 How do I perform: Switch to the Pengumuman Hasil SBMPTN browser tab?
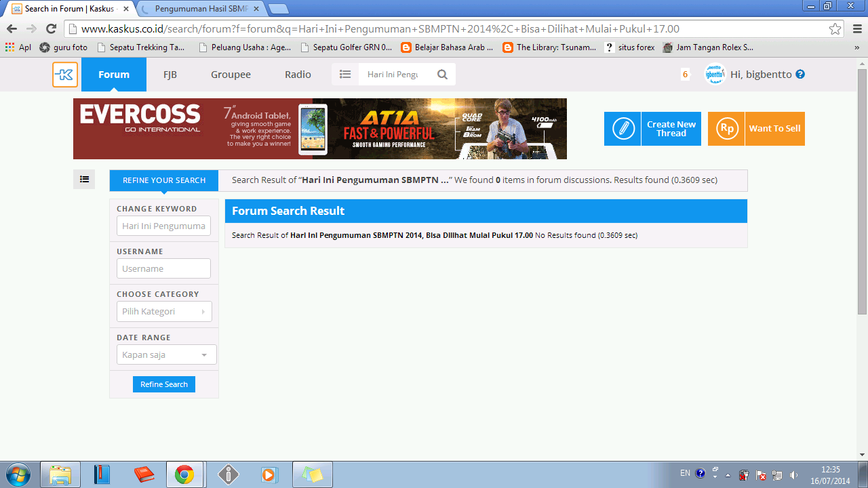pos(200,9)
